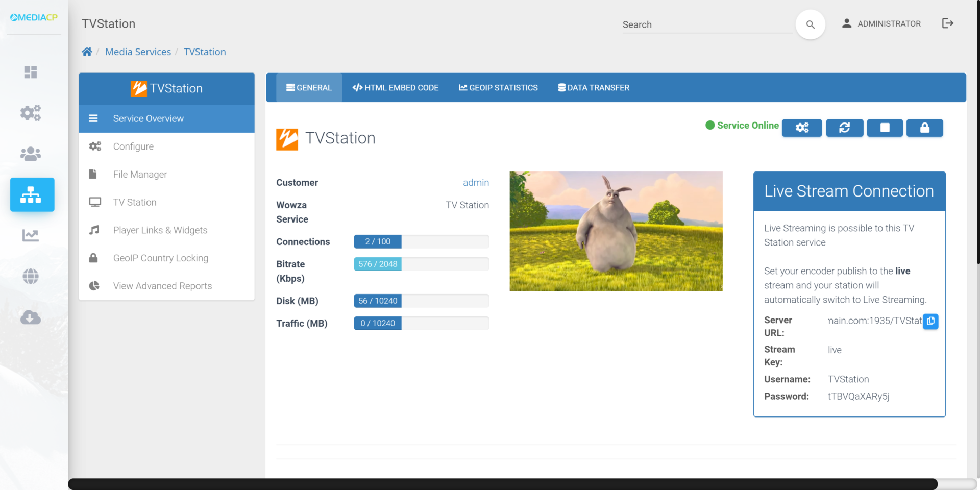Go to home via breadcrumb house icon

pyautogui.click(x=87, y=52)
